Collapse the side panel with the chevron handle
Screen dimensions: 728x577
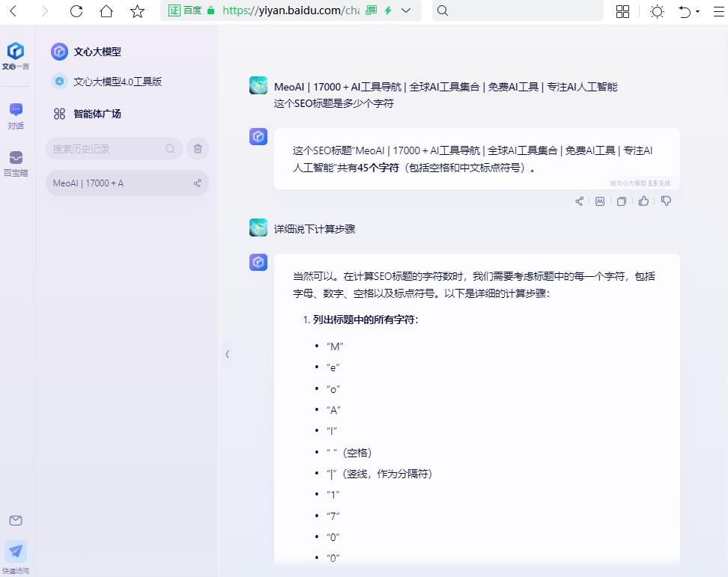point(227,355)
